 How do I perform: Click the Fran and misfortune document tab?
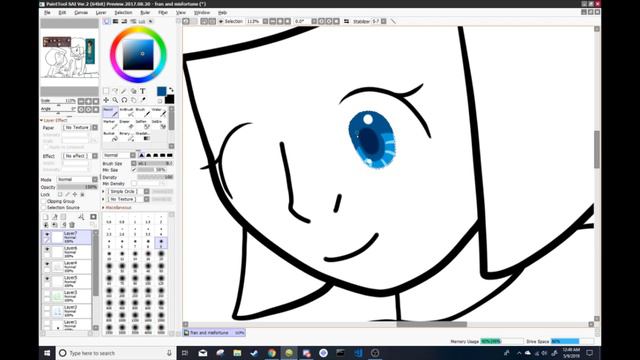[x=214, y=333]
